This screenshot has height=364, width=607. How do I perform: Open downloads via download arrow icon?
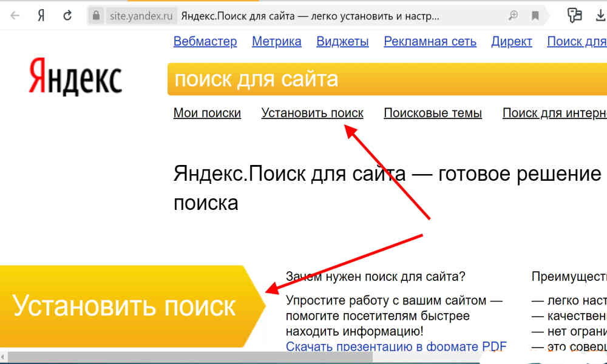(x=600, y=16)
